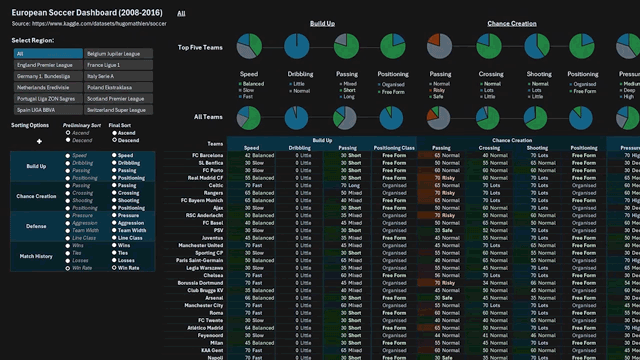Image resolution: width=640 pixels, height=360 pixels.
Task: Click the 'Match History' sorting group label
Action: 36,256
